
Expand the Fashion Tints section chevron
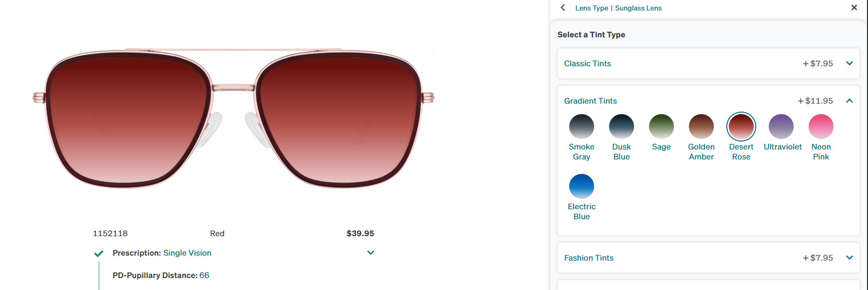coord(850,258)
